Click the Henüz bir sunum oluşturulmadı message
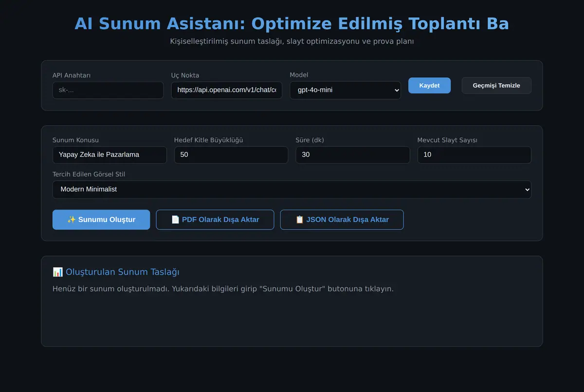The height and width of the screenshot is (392, 584). pyautogui.click(x=223, y=289)
